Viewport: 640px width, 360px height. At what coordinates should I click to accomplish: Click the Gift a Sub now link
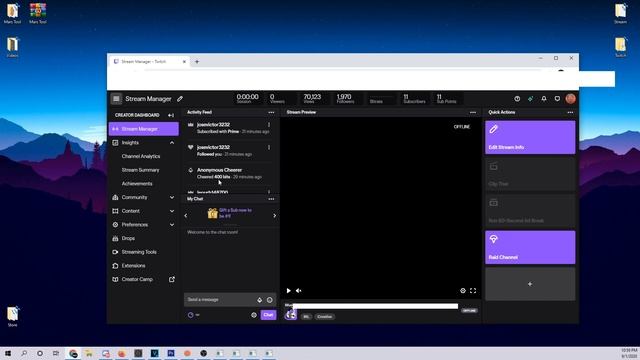(x=236, y=213)
